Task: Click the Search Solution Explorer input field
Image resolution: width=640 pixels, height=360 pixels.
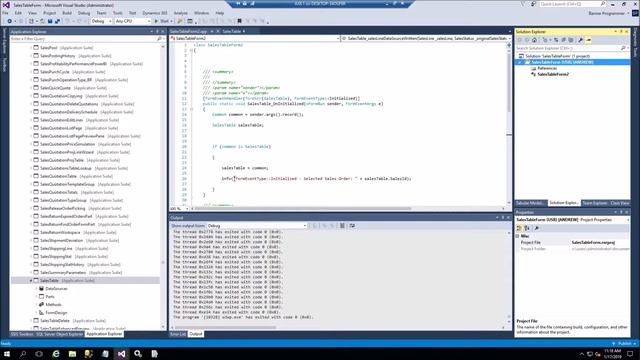Action: click(567, 48)
